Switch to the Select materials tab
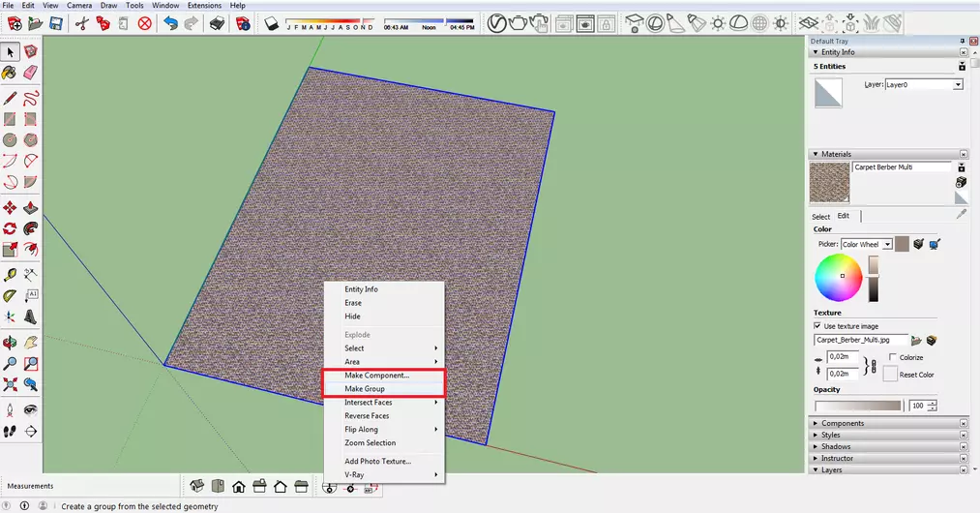 (820, 217)
